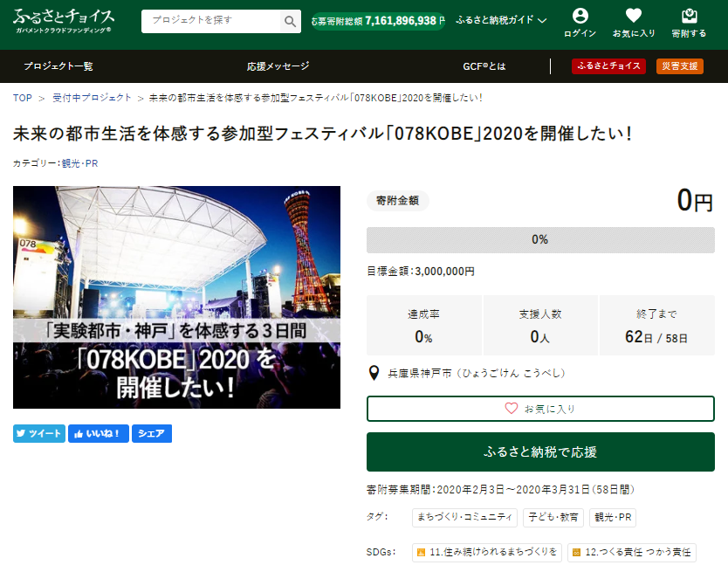Open 応援メッセージ in the navigation bar
Image resolution: width=728 pixels, height=572 pixels.
(x=278, y=66)
